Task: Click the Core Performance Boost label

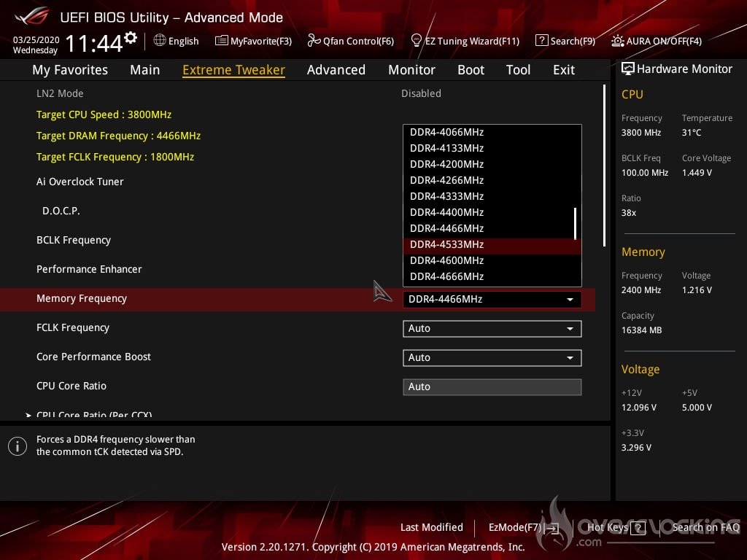Action: point(93,357)
